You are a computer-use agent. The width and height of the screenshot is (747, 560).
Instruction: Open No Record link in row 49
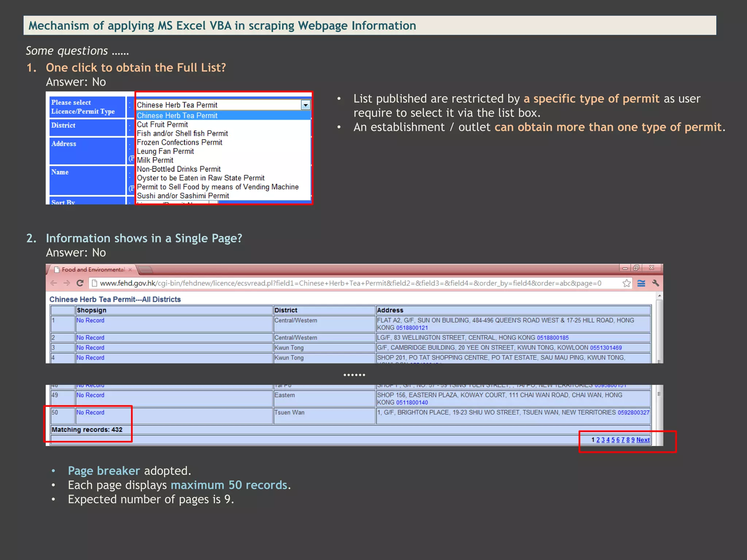tap(90, 395)
